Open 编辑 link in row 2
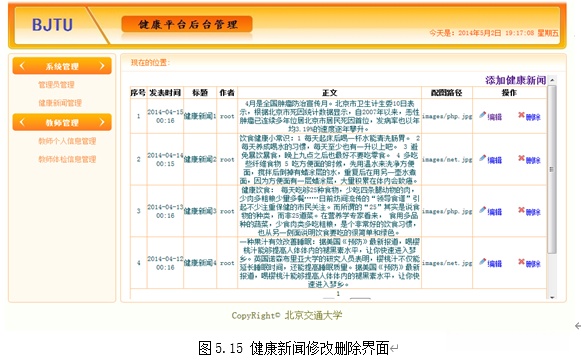 (x=495, y=160)
